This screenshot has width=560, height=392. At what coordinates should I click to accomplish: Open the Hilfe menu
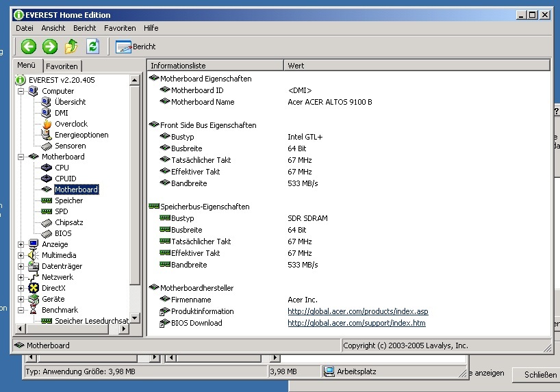pyautogui.click(x=151, y=28)
